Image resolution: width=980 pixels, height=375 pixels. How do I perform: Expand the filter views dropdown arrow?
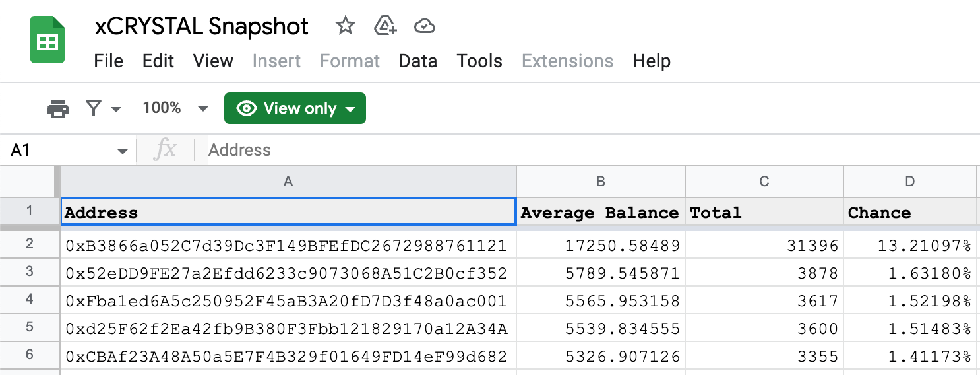[x=116, y=109]
